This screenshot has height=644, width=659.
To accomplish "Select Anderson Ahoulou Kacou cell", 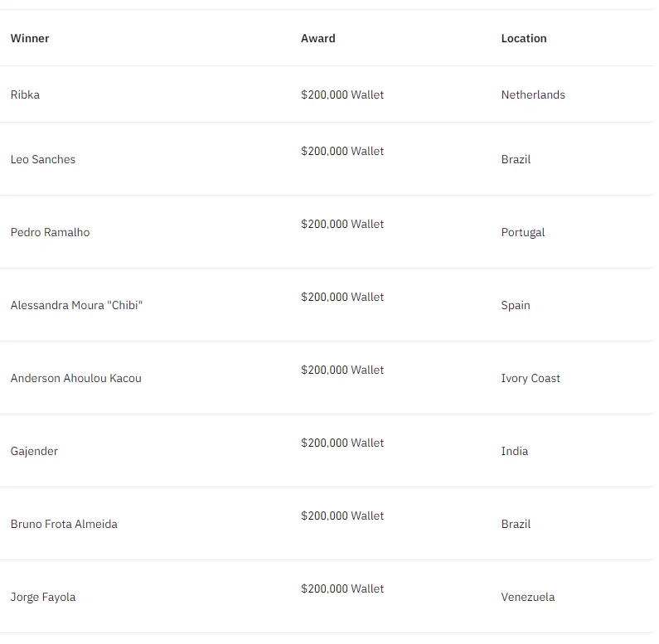I will point(75,378).
